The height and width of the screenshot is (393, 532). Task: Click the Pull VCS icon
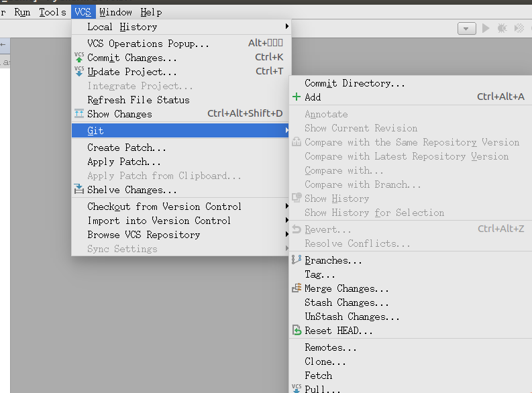click(297, 388)
